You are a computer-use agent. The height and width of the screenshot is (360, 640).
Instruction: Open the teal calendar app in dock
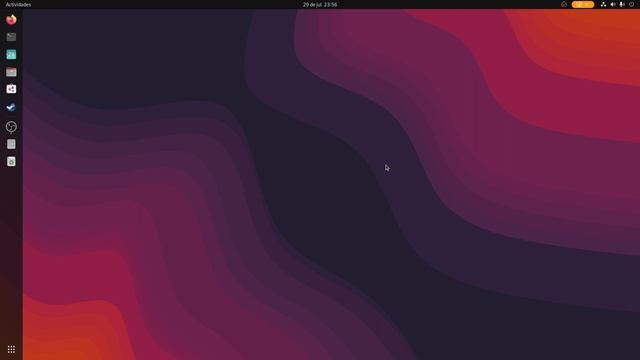[x=11, y=54]
